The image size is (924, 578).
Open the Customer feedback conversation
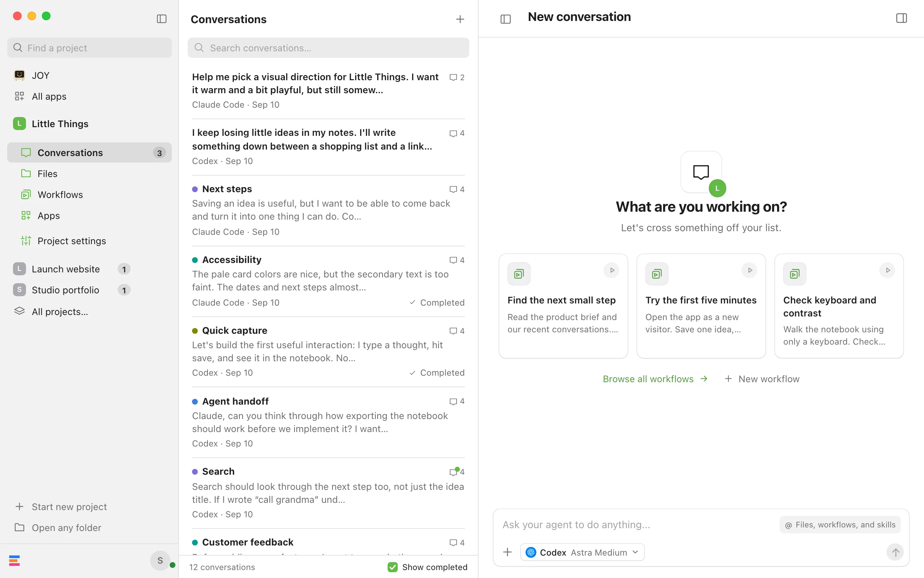(x=328, y=543)
